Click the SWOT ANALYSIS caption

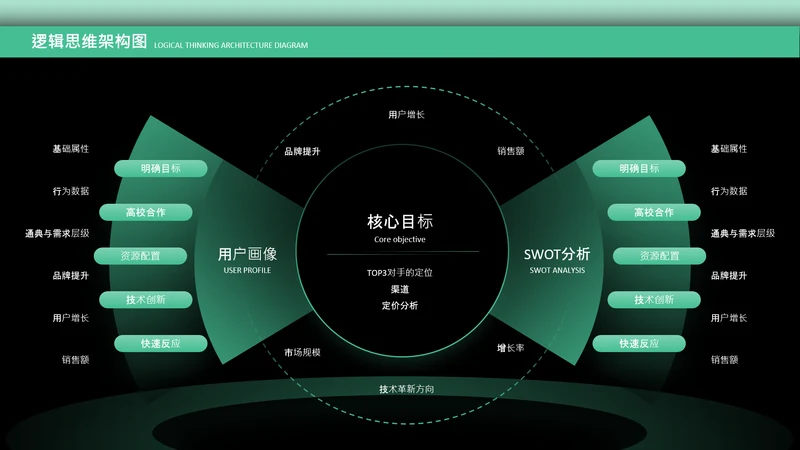click(x=557, y=270)
